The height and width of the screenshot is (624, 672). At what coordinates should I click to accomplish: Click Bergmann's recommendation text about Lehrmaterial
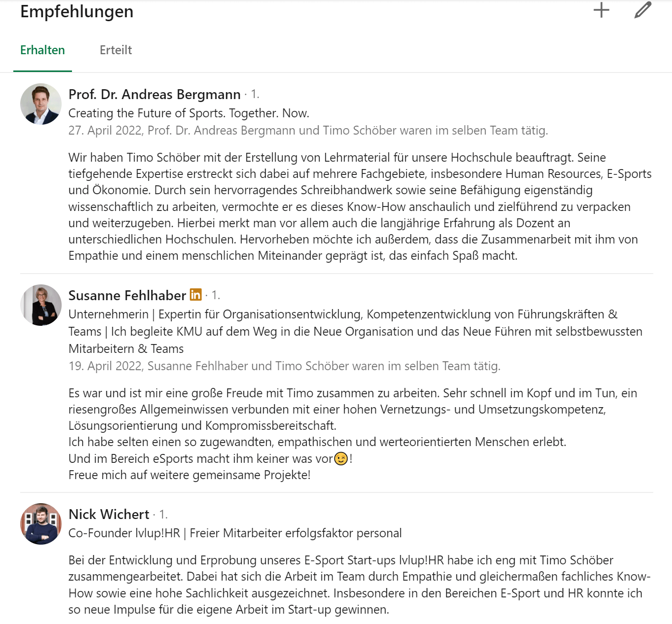point(360,207)
